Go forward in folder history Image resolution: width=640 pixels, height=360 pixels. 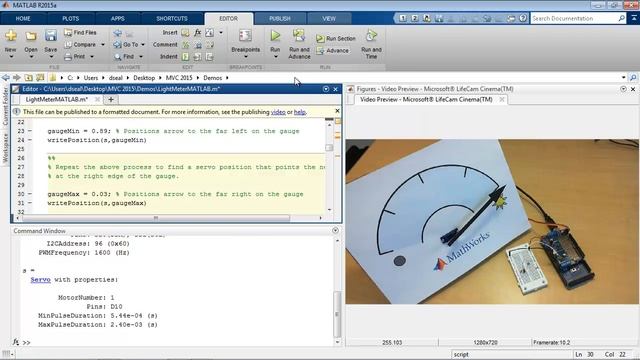pyautogui.click(x=17, y=78)
